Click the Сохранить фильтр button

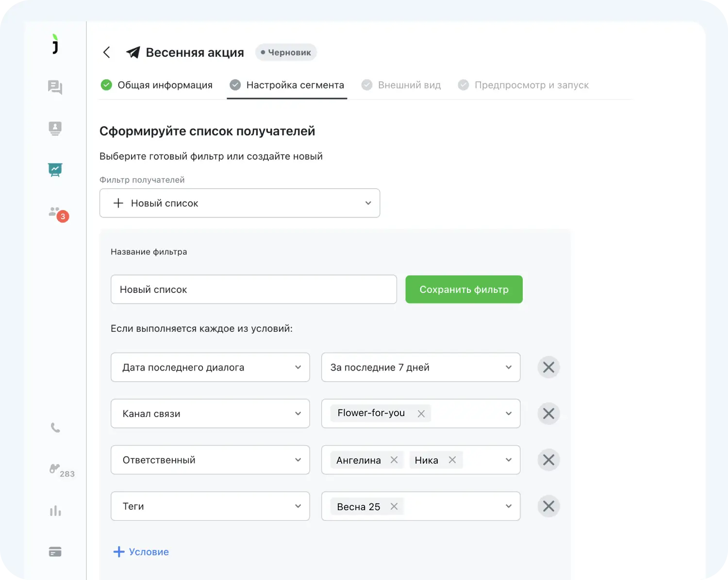463,289
